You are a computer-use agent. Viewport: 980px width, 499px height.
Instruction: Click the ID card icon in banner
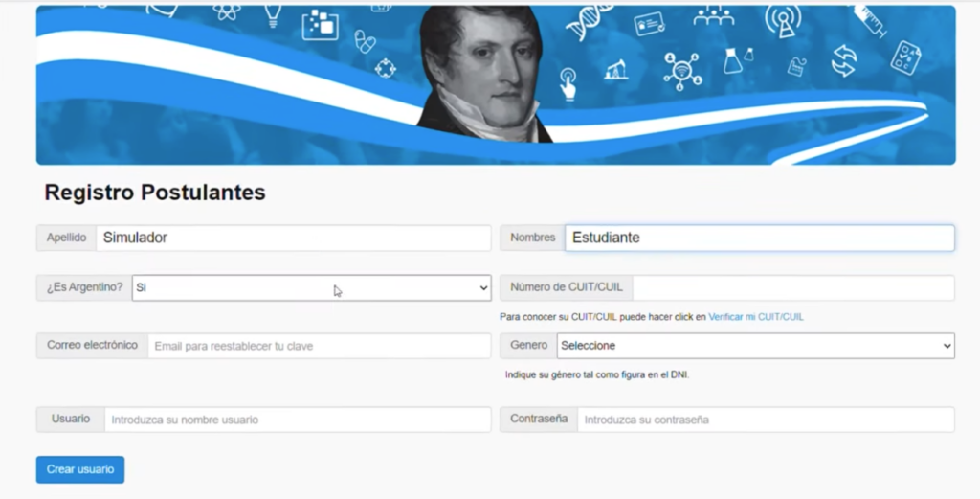[x=649, y=24]
